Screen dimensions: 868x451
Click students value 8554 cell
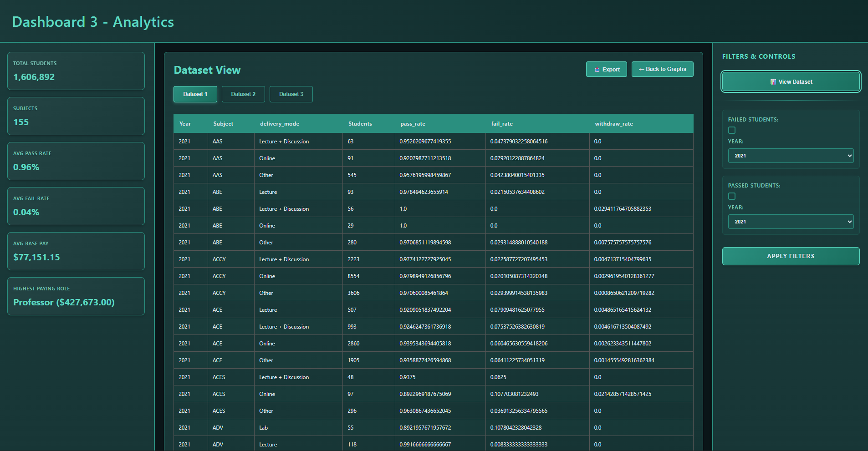pos(368,276)
